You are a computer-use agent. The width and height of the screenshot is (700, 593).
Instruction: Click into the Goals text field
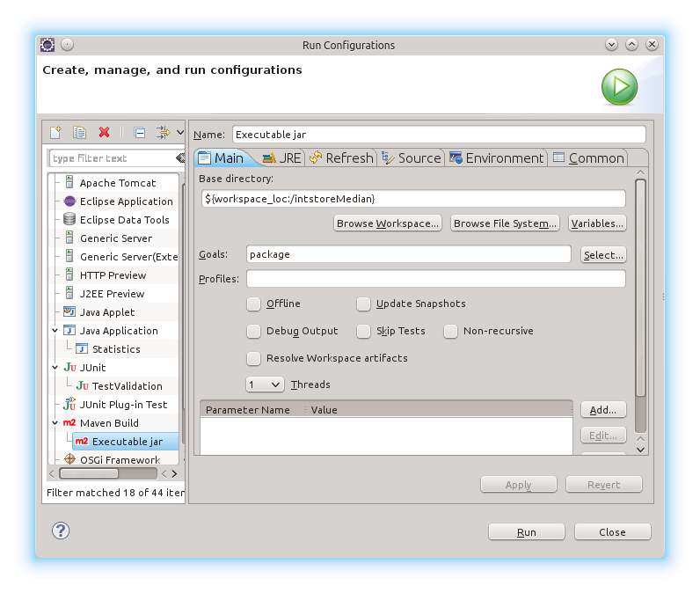[x=408, y=254]
